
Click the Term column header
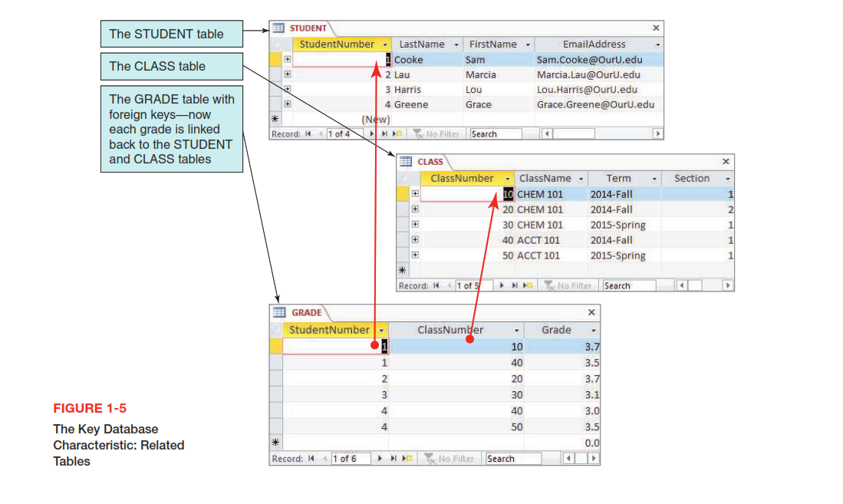coord(624,178)
